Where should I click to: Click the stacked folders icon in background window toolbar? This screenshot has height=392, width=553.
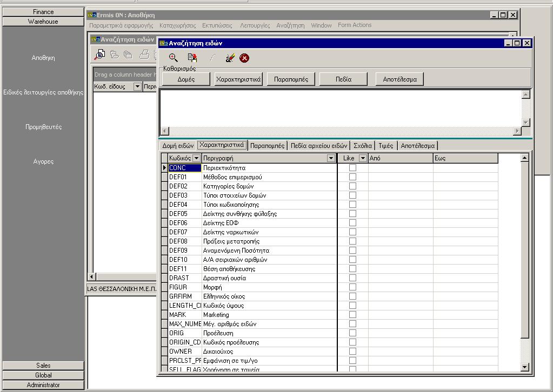[x=128, y=55]
